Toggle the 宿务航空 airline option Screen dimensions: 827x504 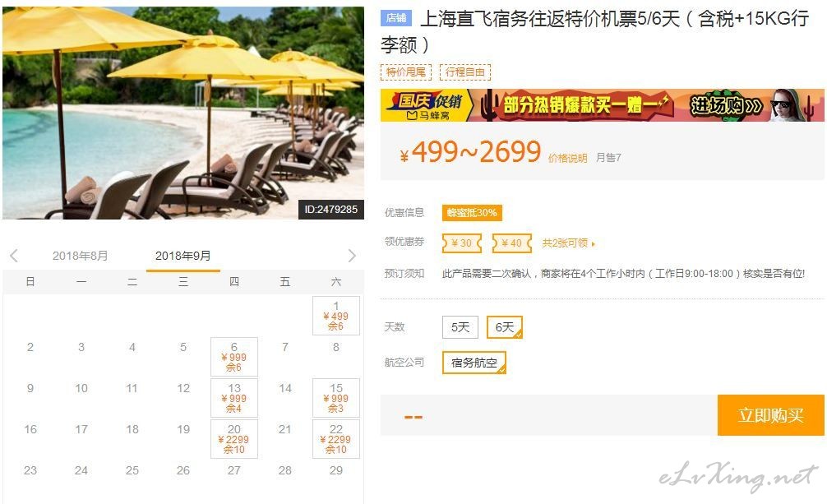[474, 363]
